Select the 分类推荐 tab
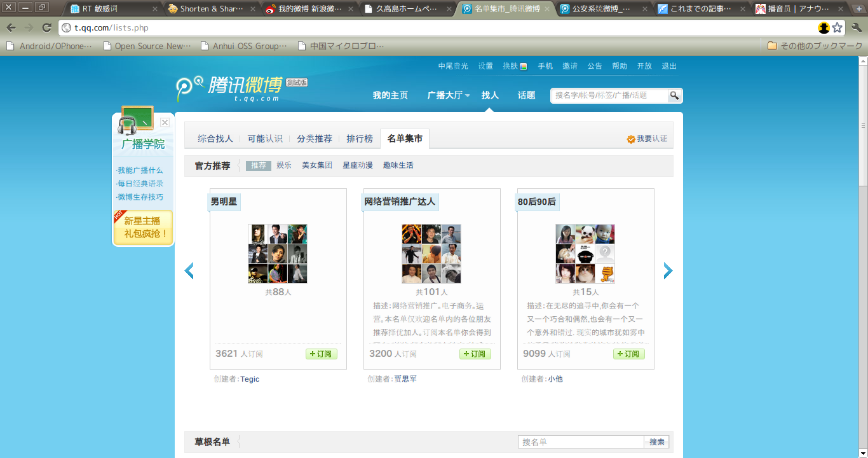 (x=315, y=139)
